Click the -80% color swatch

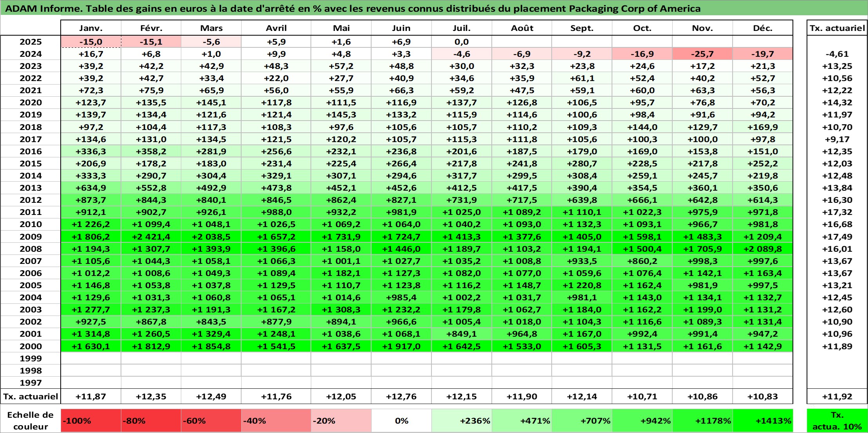[151, 421]
